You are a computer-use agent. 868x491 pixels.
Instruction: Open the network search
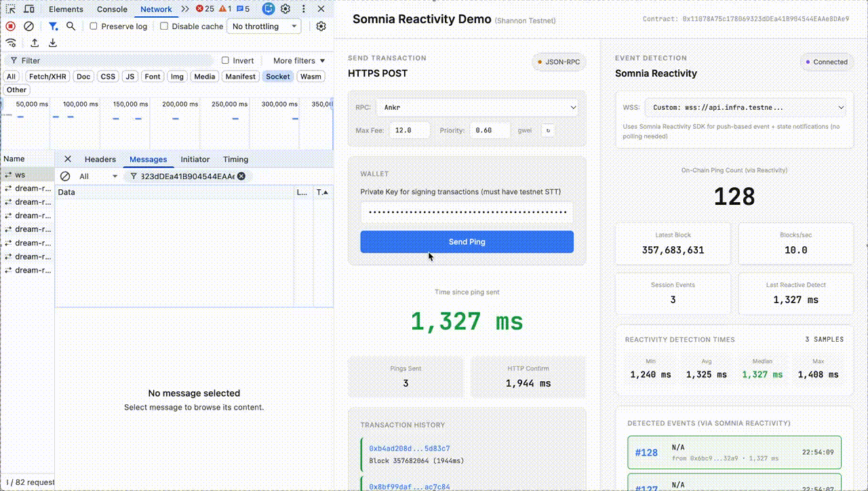pyautogui.click(x=71, y=26)
